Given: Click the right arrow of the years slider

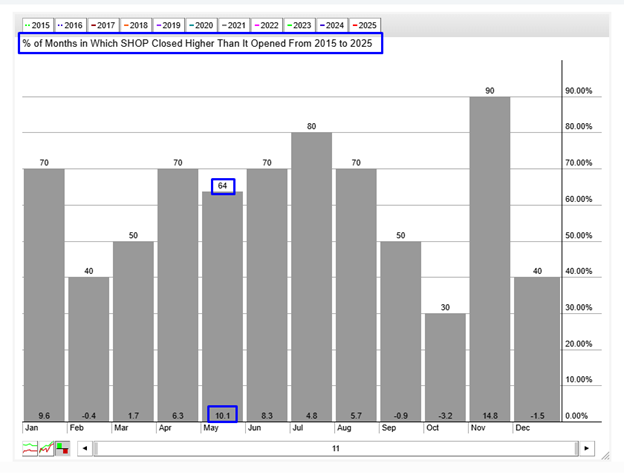Looking at the screenshot, I should (x=587, y=448).
